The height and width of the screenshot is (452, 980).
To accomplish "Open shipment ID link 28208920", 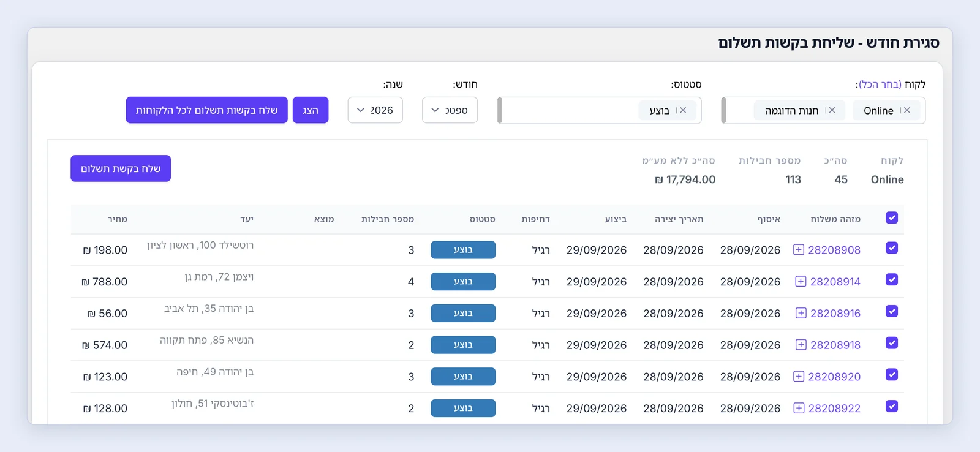I will click(834, 377).
